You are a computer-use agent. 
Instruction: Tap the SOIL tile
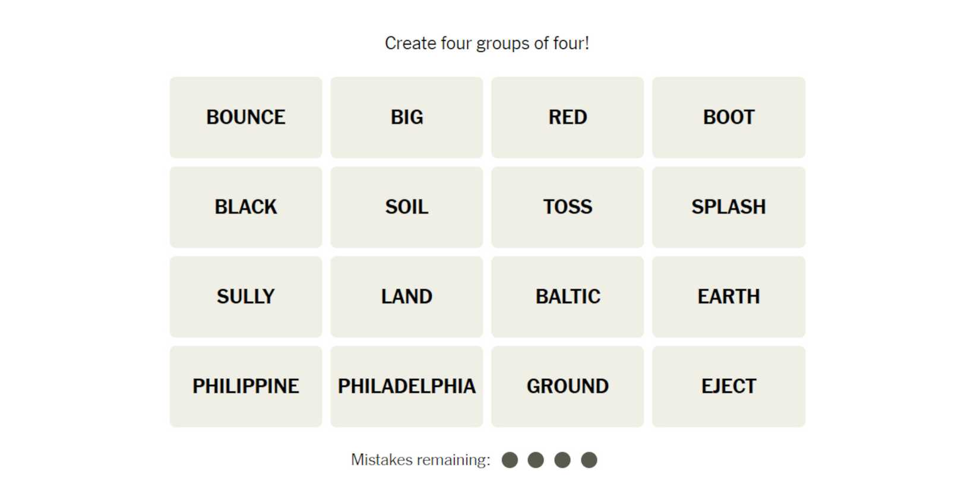pyautogui.click(x=406, y=207)
